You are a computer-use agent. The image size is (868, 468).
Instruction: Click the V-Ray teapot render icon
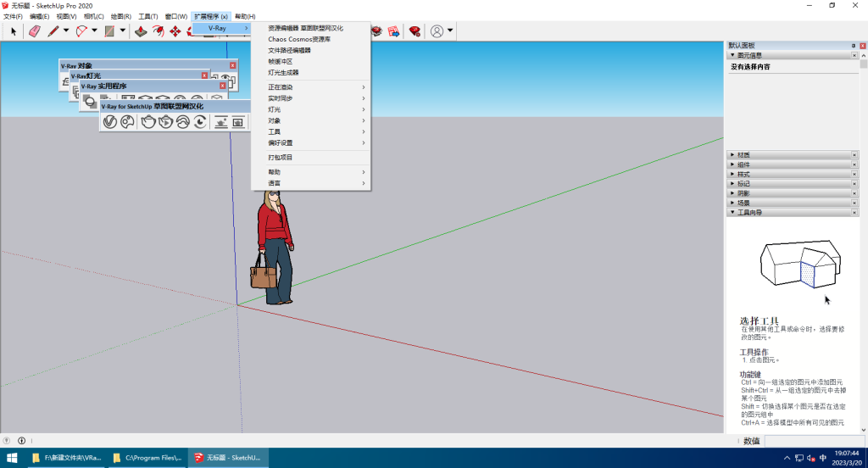[148, 122]
